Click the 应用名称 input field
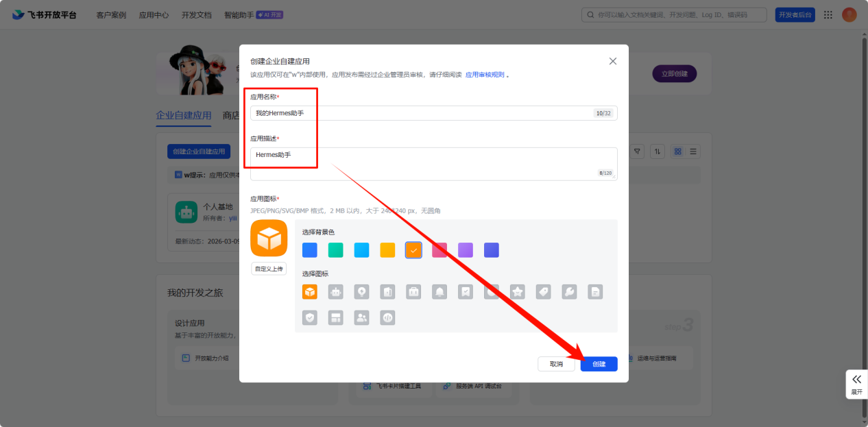Image resolution: width=868 pixels, height=427 pixels. pyautogui.click(x=433, y=113)
